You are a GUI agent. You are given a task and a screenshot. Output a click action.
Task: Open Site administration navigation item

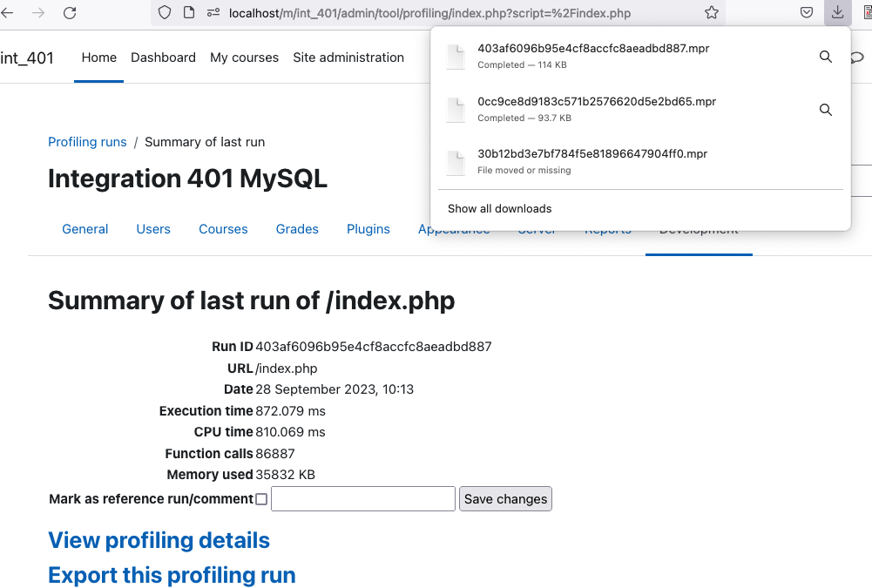tap(348, 57)
